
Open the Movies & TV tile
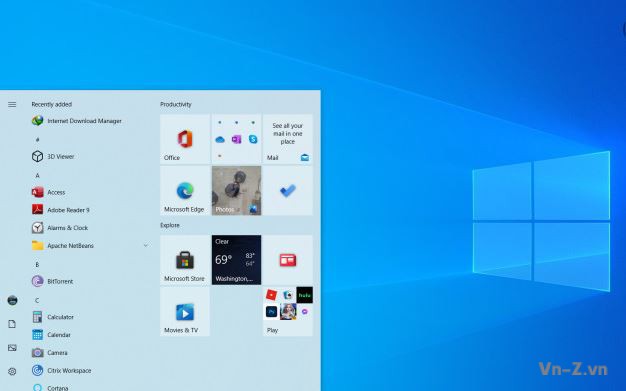click(185, 311)
